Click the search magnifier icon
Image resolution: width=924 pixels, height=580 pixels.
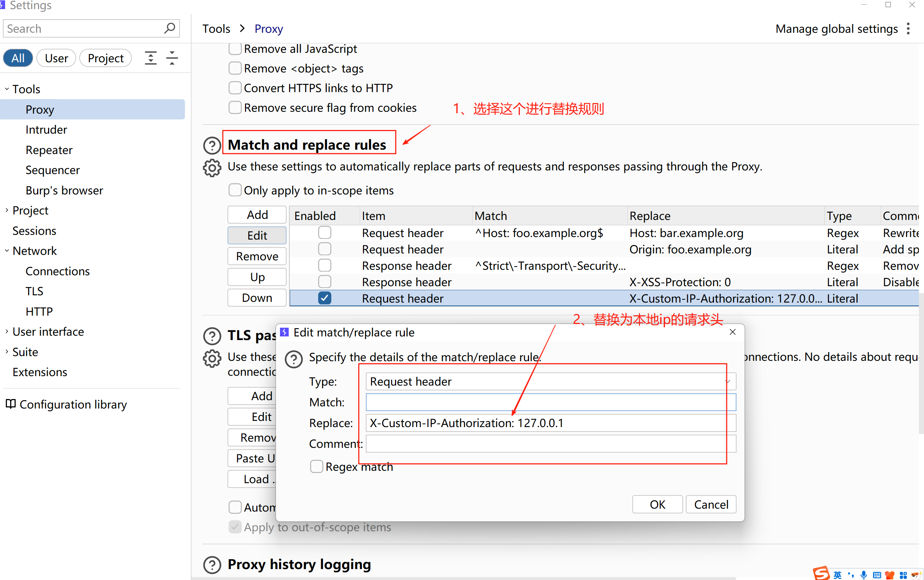(169, 28)
